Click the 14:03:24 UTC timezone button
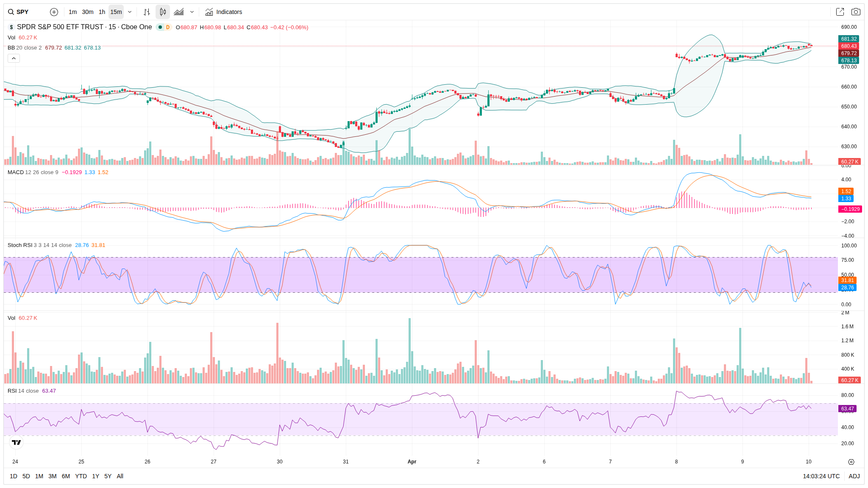 click(x=821, y=476)
